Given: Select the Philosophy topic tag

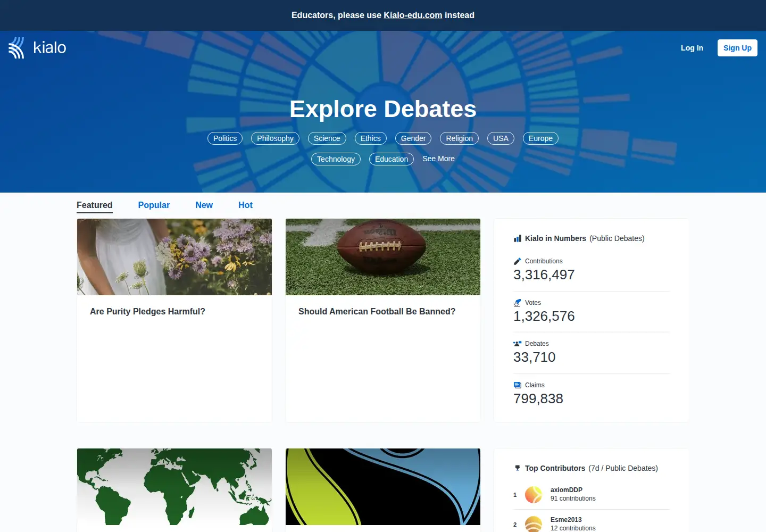Looking at the screenshot, I should click(275, 138).
